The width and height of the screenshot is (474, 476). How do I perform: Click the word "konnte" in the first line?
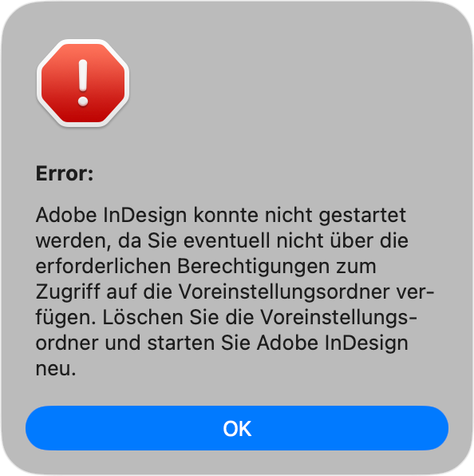[226, 215]
